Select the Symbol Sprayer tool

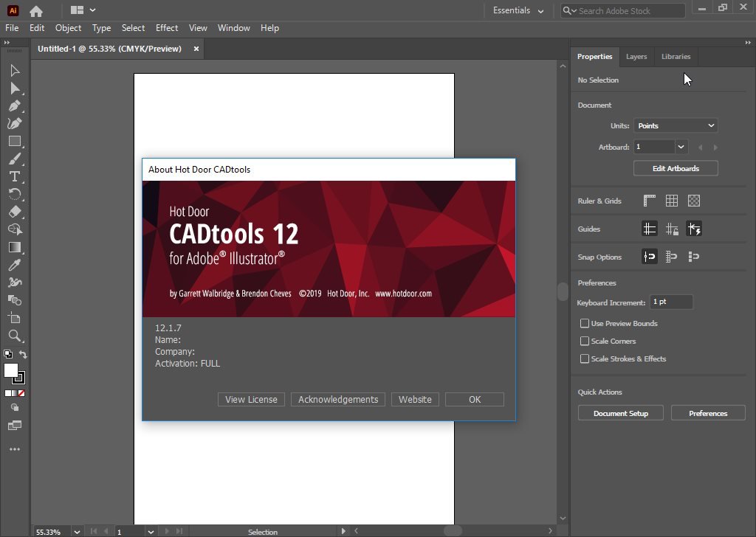15,283
